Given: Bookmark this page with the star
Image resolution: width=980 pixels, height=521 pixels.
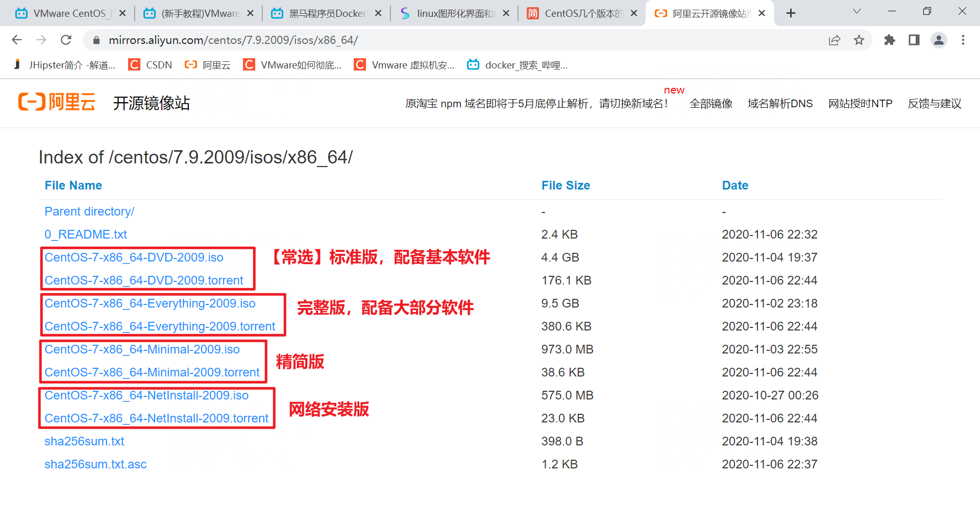Looking at the screenshot, I should tap(859, 40).
